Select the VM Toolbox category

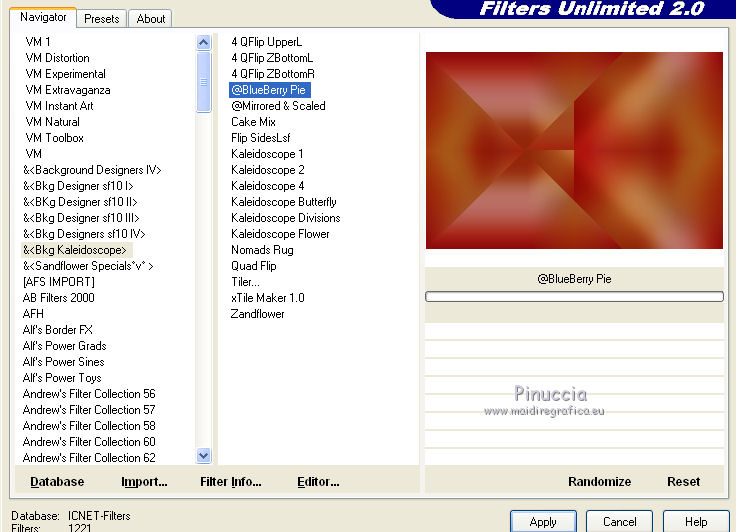coord(54,138)
